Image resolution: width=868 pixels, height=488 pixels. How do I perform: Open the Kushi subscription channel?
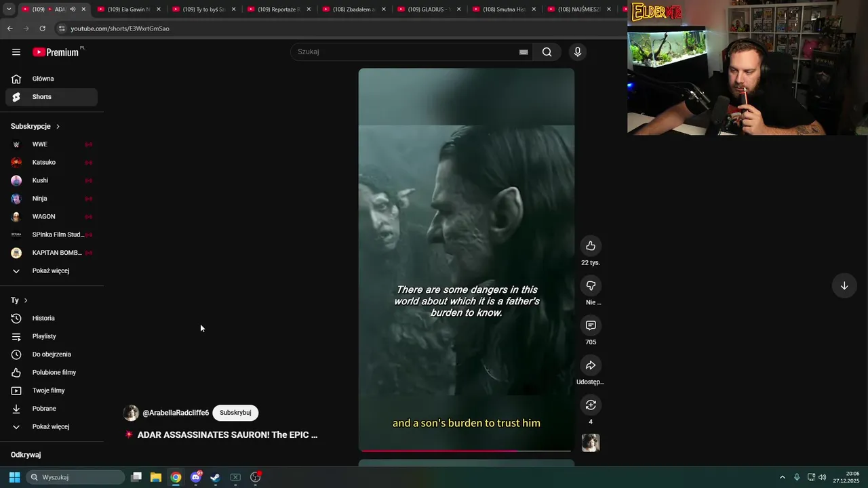52,180
